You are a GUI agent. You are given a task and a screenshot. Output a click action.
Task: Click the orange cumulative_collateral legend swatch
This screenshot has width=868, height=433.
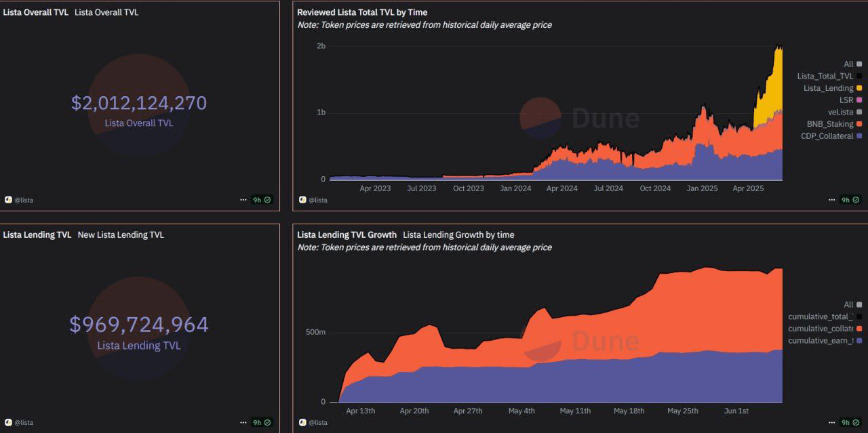click(x=859, y=329)
